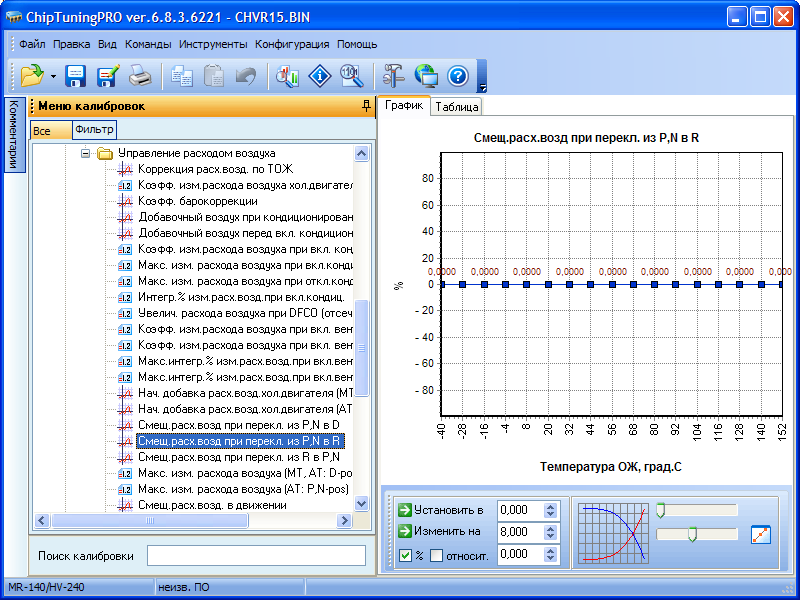Click the printer icon in toolbar
The width and height of the screenshot is (800, 600).
[141, 75]
